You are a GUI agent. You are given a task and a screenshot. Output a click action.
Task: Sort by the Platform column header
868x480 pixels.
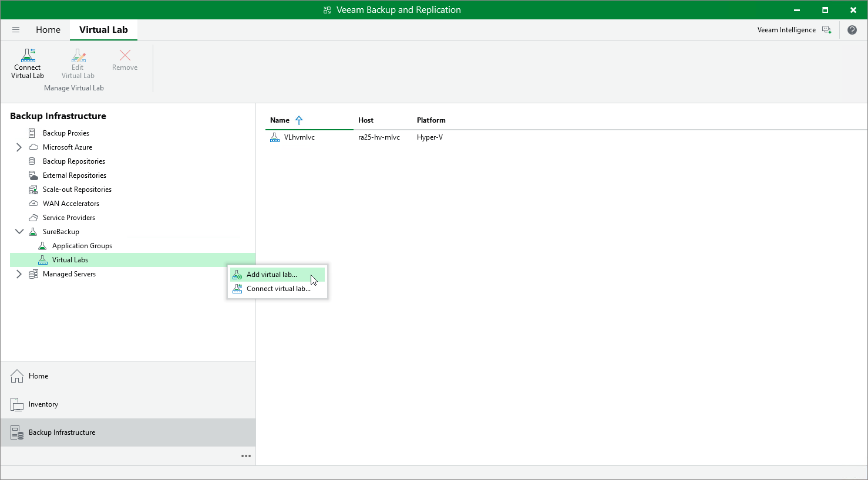click(431, 120)
